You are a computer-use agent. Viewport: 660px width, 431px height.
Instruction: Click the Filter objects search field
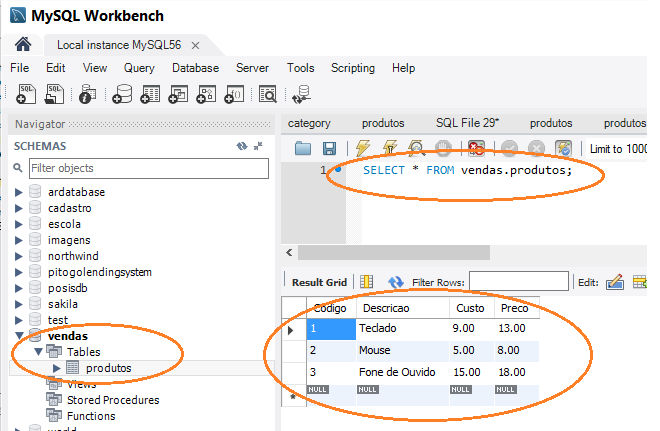(x=149, y=168)
